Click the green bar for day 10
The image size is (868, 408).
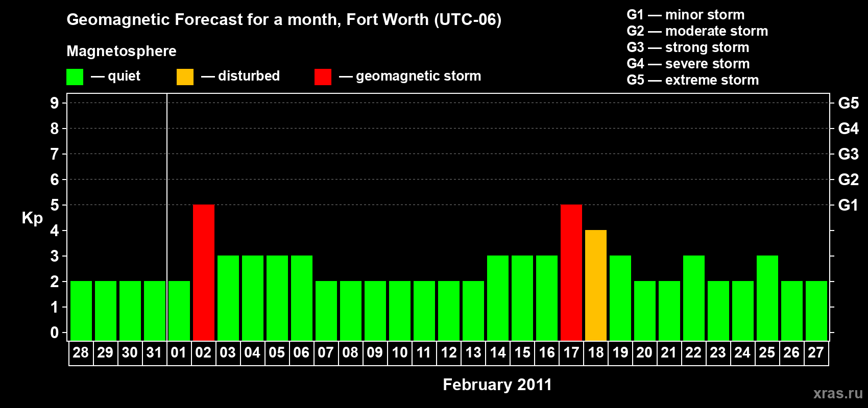400,311
